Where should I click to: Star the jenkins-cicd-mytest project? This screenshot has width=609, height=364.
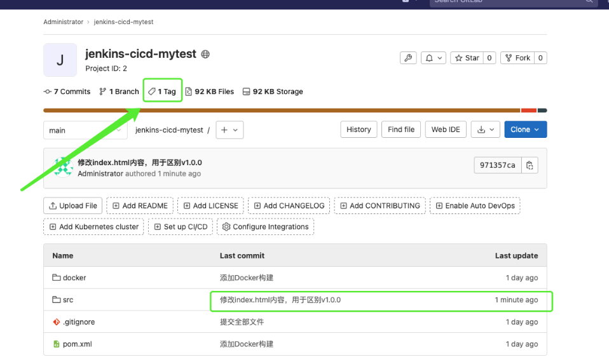pyautogui.click(x=467, y=58)
